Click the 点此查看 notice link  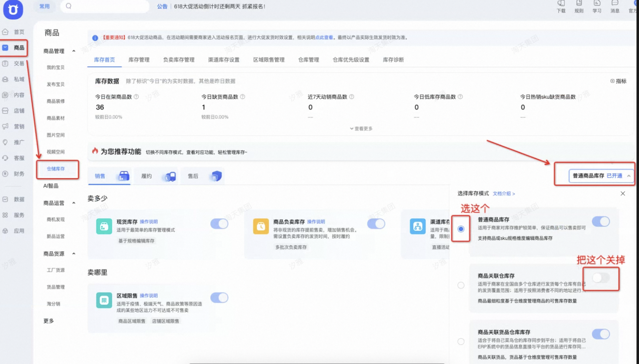324,37
